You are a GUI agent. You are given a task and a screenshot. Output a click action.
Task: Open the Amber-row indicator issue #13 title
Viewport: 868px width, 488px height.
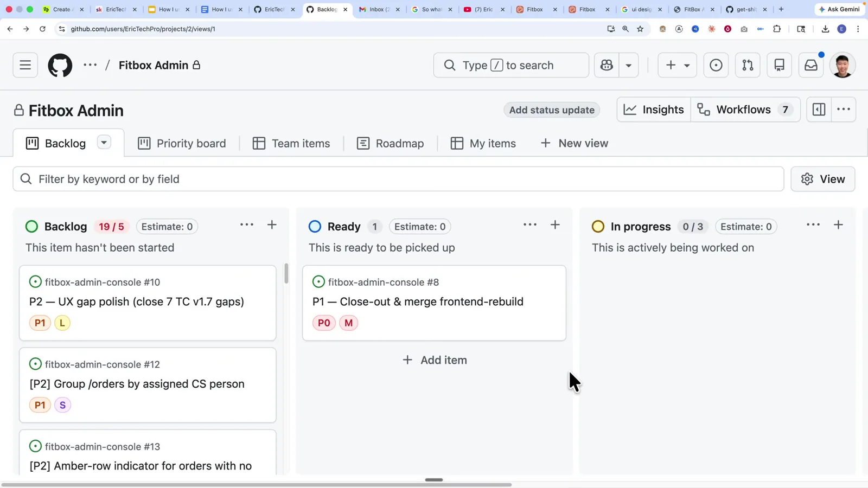141,466
